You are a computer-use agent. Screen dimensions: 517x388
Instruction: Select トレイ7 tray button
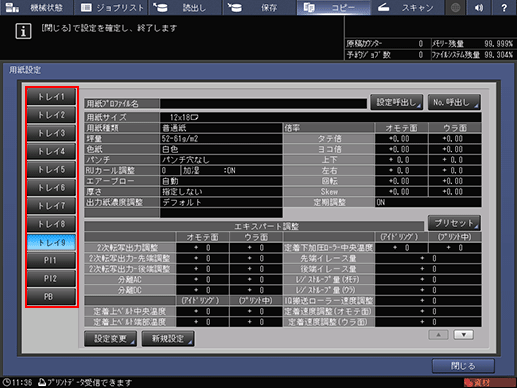(x=51, y=206)
